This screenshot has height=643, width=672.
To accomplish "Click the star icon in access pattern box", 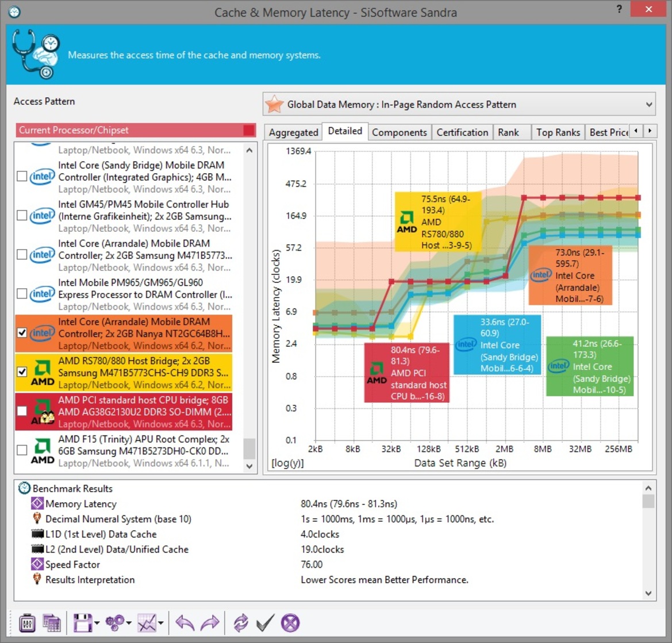I will pyautogui.click(x=274, y=104).
